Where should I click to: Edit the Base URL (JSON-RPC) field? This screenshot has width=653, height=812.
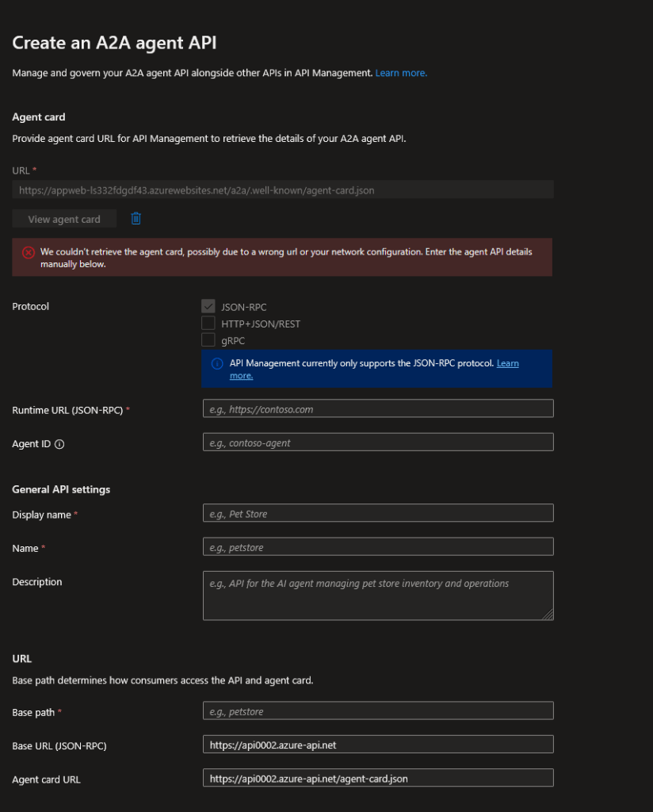[x=378, y=744]
